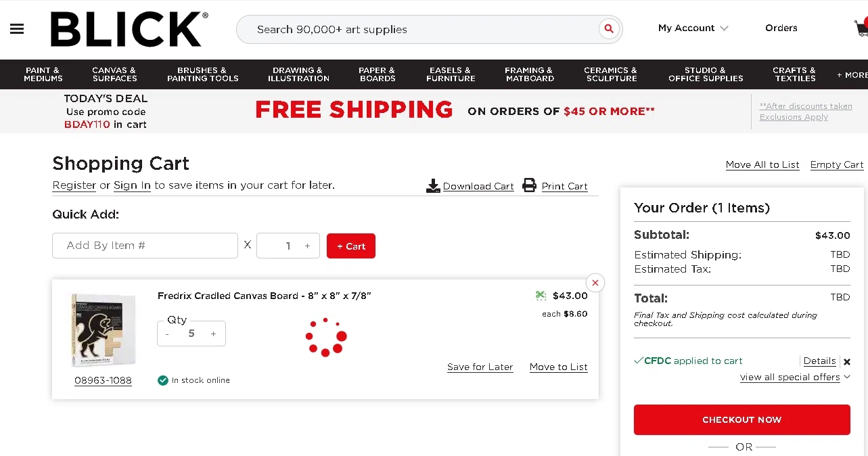Remove the CFDC promo code with the X icon
This screenshot has width=868, height=456.
tap(847, 362)
